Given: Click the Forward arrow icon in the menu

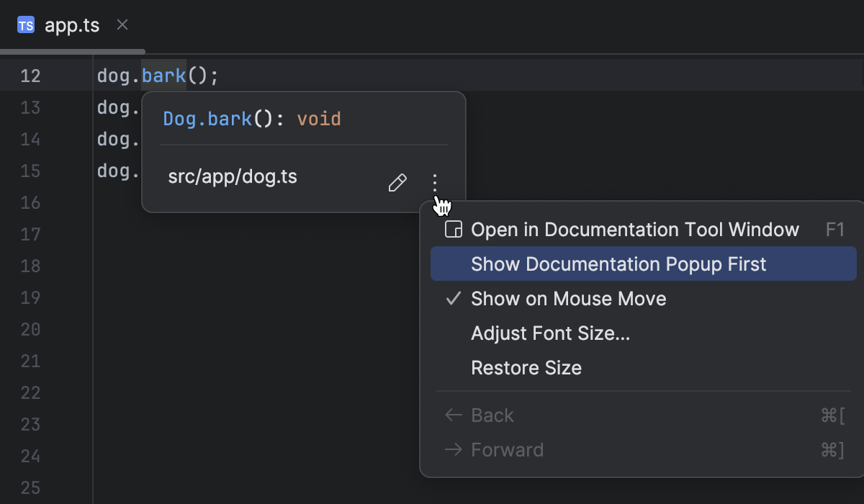Looking at the screenshot, I should (x=452, y=449).
